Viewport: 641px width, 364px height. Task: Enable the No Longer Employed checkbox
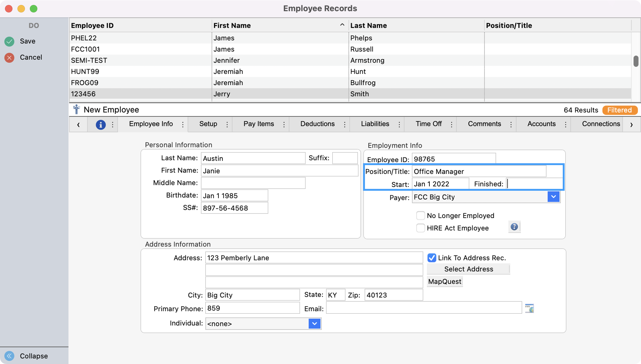pos(420,216)
